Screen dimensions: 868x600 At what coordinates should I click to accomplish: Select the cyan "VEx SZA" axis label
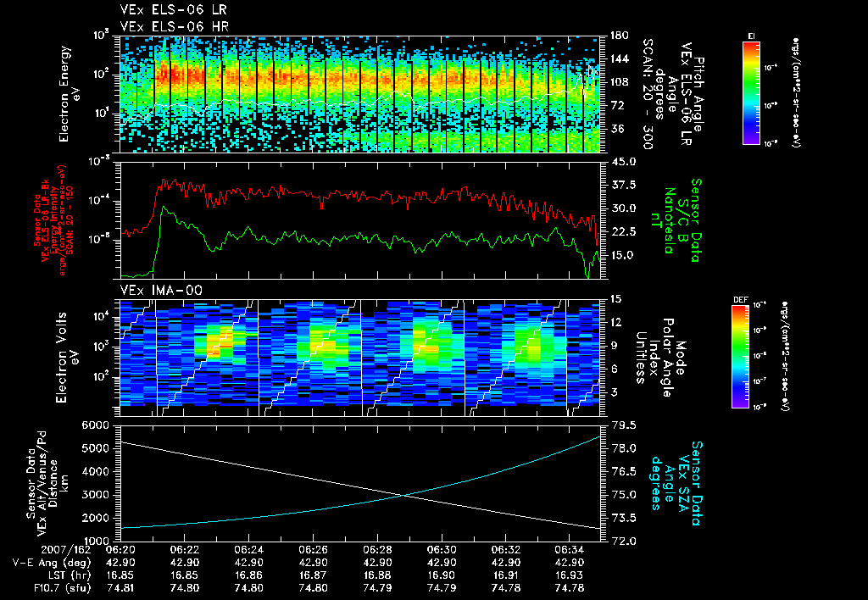pos(682,483)
